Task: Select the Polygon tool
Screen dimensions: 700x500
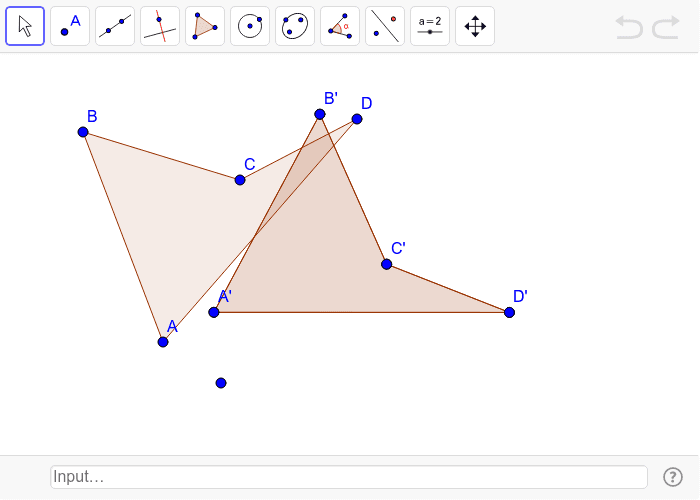Action: click(x=205, y=26)
